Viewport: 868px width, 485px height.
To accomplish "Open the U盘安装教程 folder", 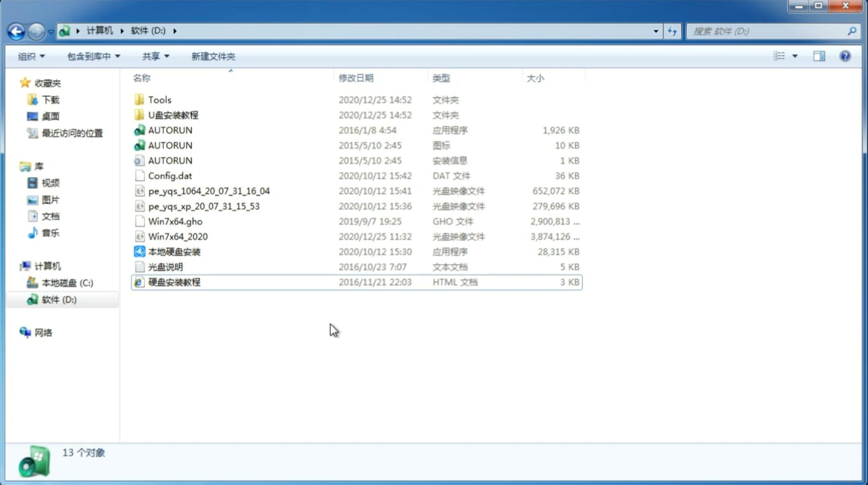I will tap(173, 115).
